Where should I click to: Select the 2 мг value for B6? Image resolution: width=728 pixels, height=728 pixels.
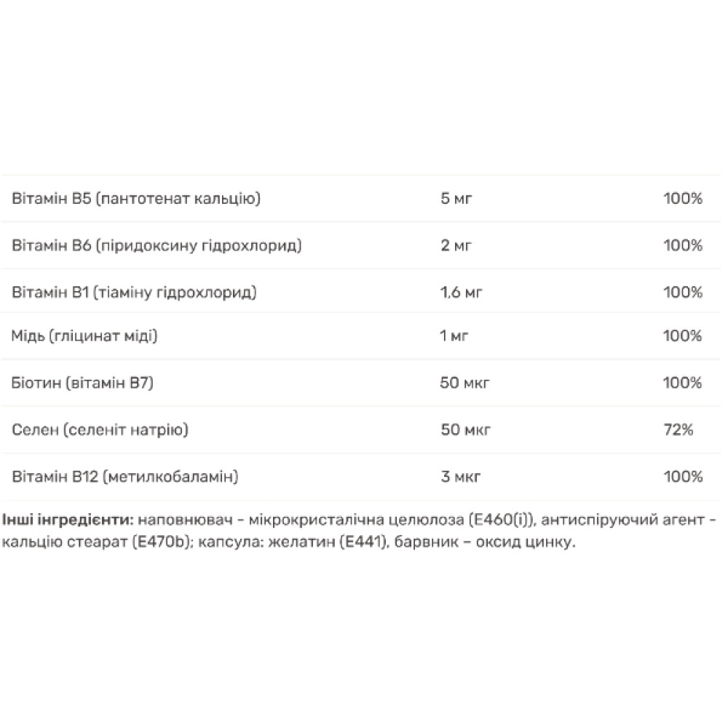456,245
